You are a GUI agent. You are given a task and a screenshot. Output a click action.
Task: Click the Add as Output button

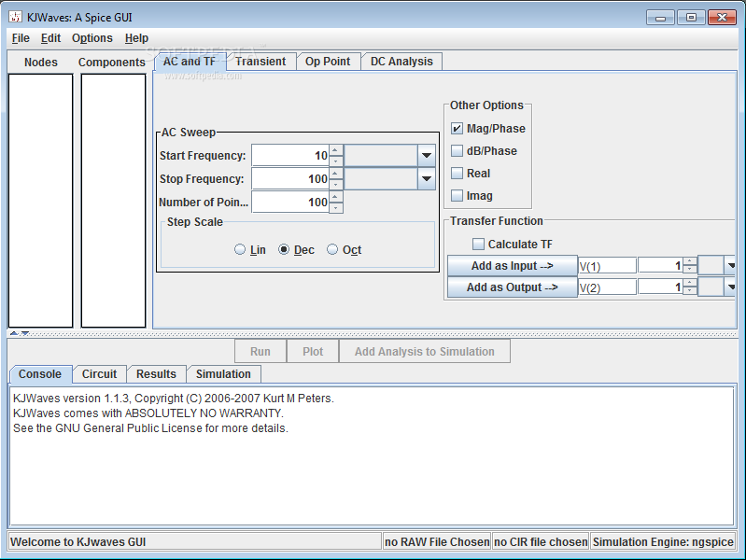click(513, 287)
